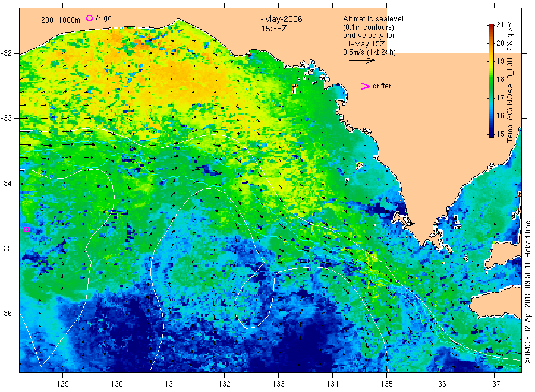Click the 'drifter' legend label

click(382, 86)
